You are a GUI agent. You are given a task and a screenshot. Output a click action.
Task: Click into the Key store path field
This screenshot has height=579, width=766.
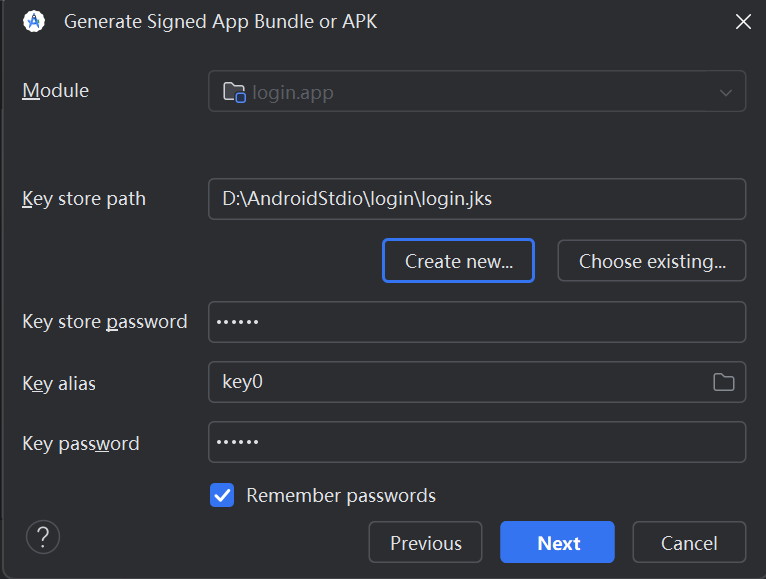476,199
